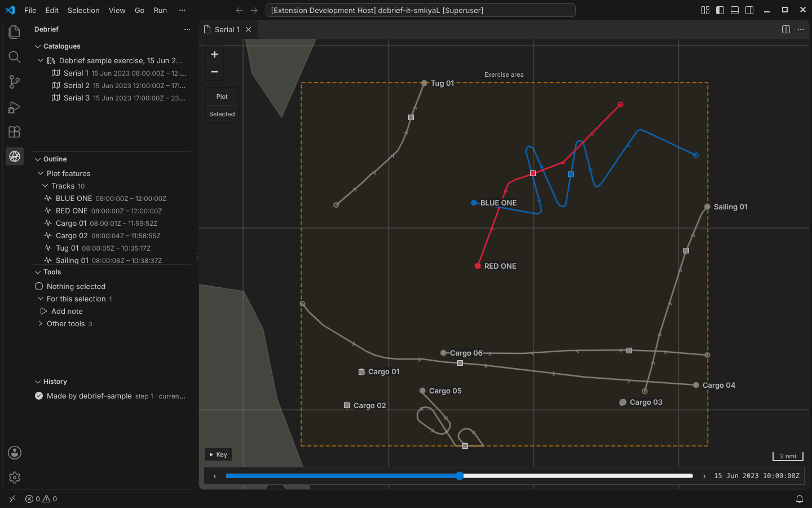Image resolution: width=812 pixels, height=508 pixels.
Task: Open Debrief panel More Actions ellipsis
Action: point(187,29)
